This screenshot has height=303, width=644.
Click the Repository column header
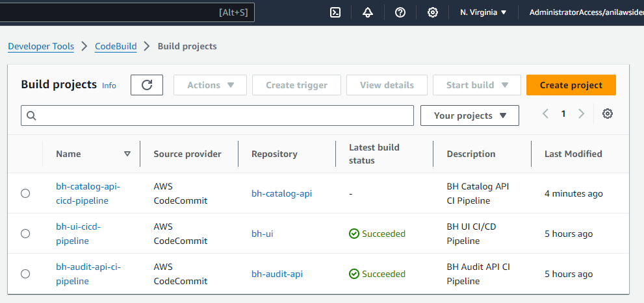274,154
